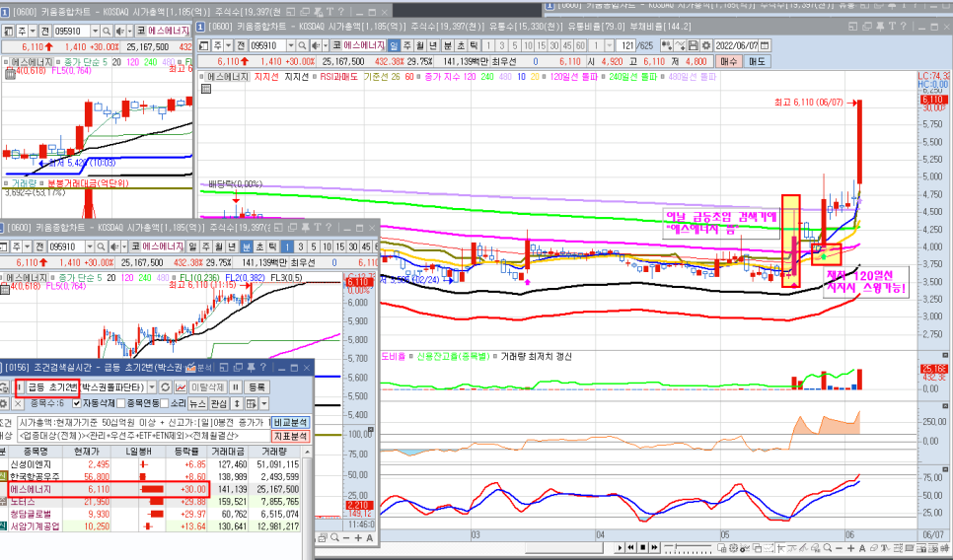Click the play button on the main chart bottom bar
Viewport: 953px width, 560px height.
coord(620,548)
